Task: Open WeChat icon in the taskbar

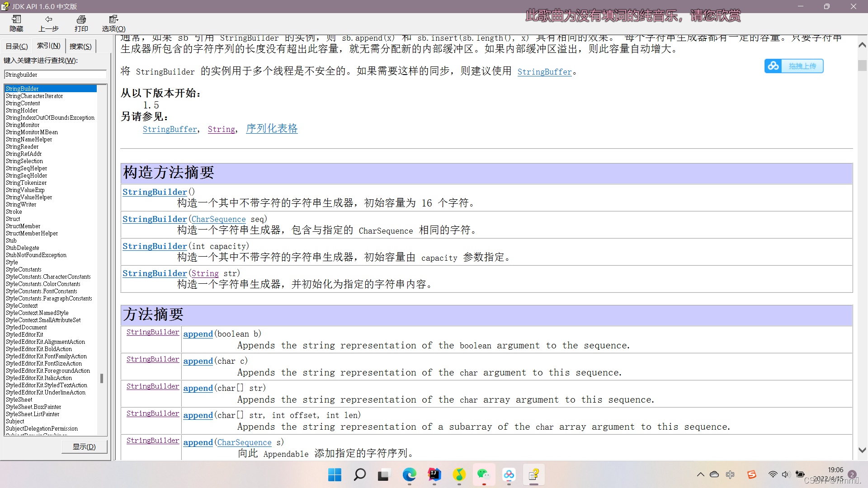Action: point(484,474)
